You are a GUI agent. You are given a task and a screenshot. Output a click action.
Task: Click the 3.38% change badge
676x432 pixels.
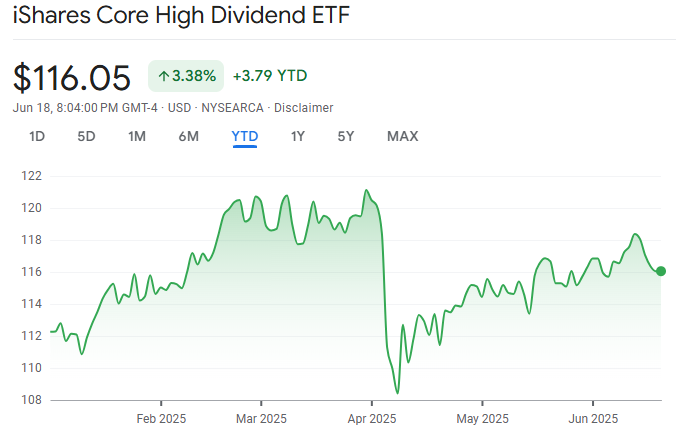pyautogui.click(x=186, y=76)
